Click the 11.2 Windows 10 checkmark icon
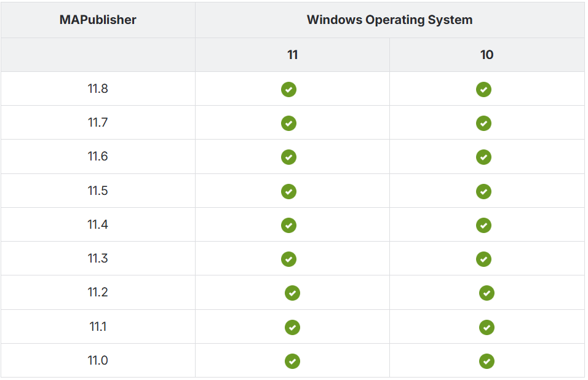The image size is (588, 380). [487, 293]
